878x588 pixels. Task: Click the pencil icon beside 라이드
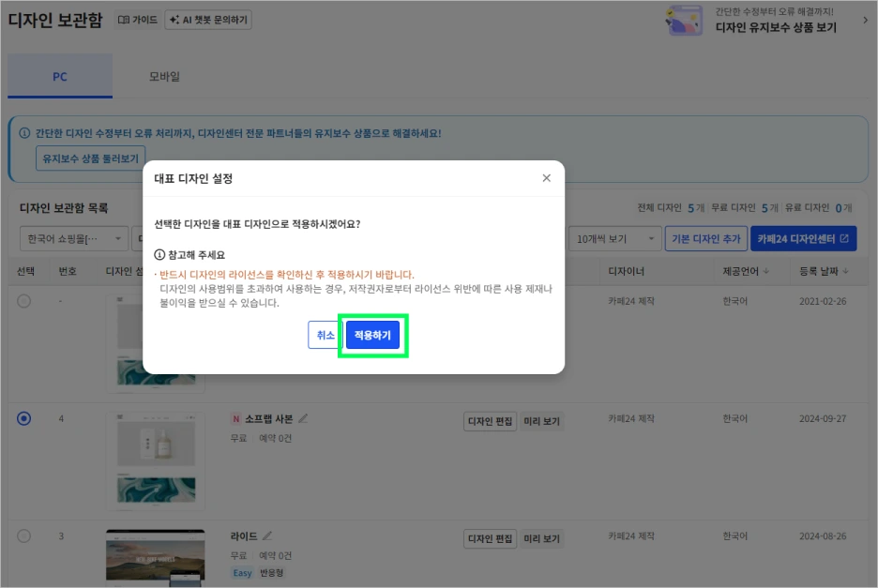267,536
